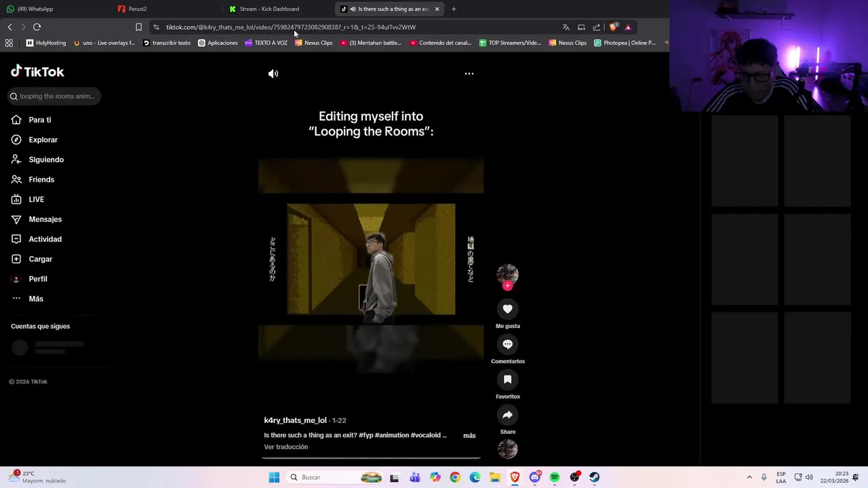Switch to WhatsApp browser tab
This screenshot has width=868, height=488.
(x=54, y=9)
